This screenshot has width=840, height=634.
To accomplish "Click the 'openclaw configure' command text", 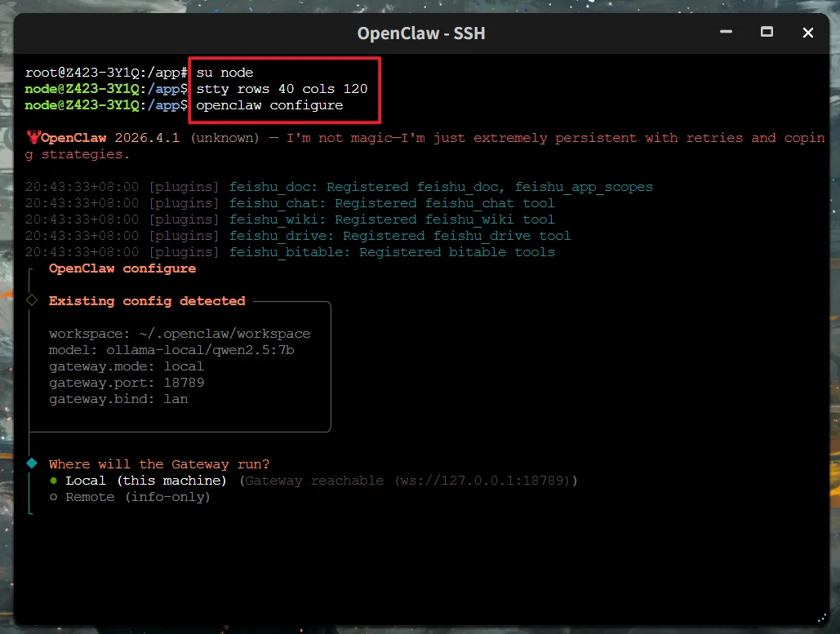I will coord(269,105).
